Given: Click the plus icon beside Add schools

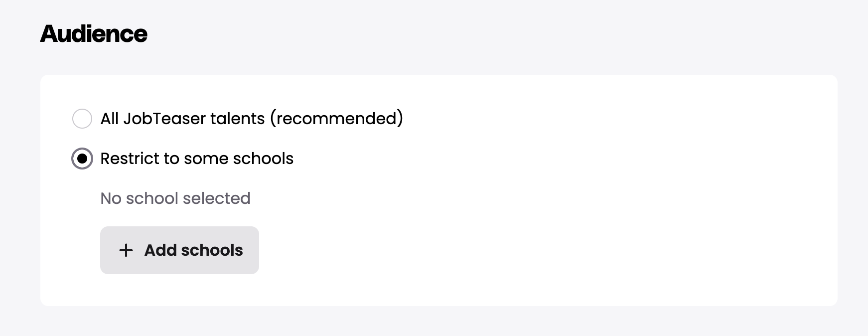Looking at the screenshot, I should (x=126, y=250).
